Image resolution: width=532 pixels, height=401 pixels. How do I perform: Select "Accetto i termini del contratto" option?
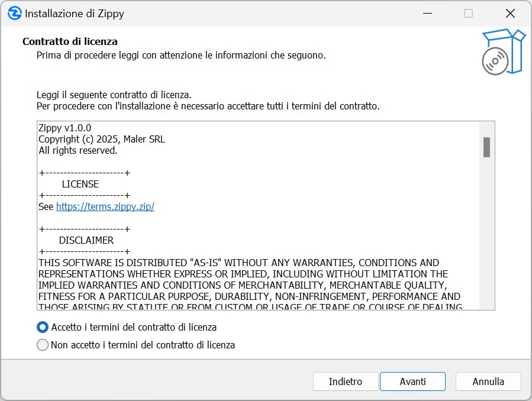pos(43,327)
